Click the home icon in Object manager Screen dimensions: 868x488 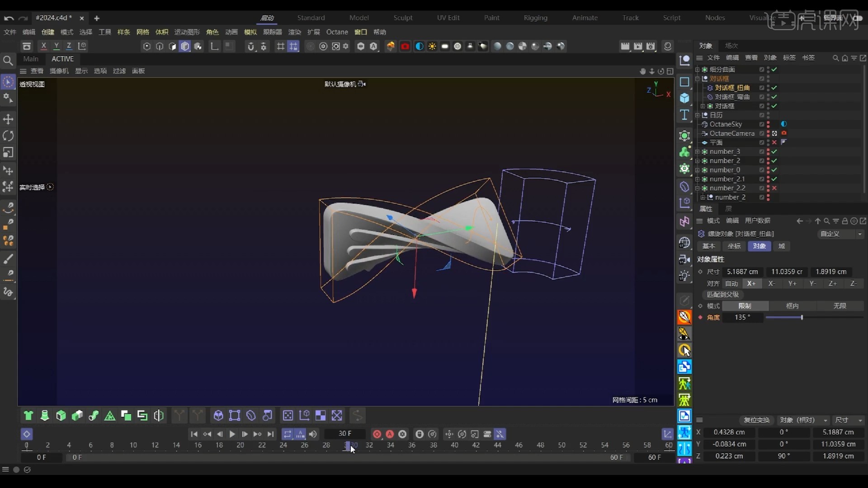click(845, 58)
